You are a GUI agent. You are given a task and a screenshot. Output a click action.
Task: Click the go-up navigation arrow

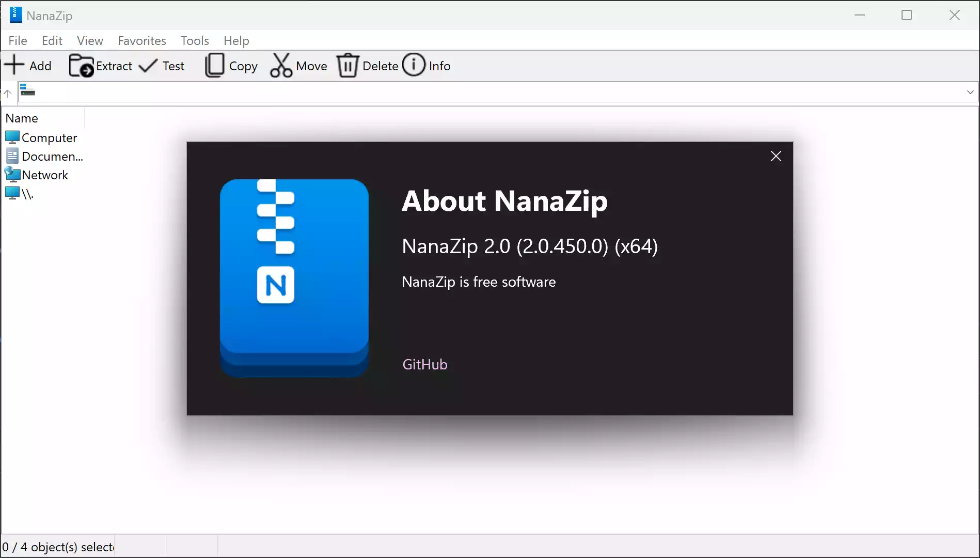[x=8, y=93]
